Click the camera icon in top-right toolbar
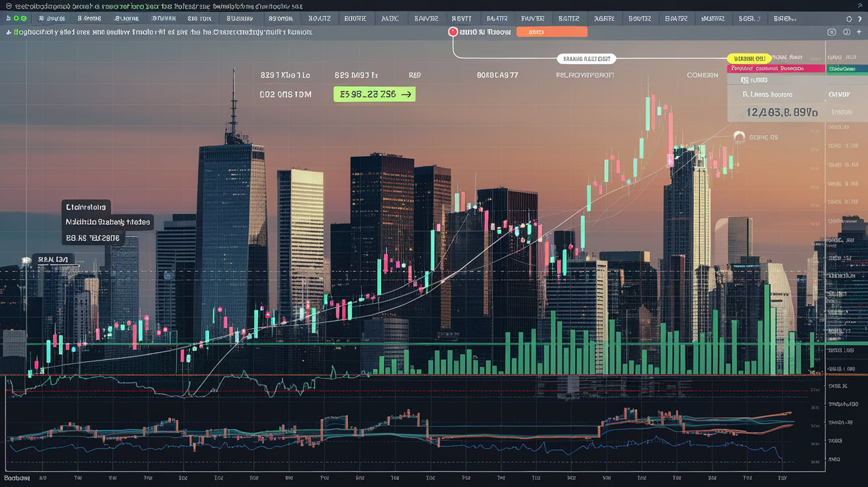Image resolution: width=868 pixels, height=487 pixels. tap(832, 32)
